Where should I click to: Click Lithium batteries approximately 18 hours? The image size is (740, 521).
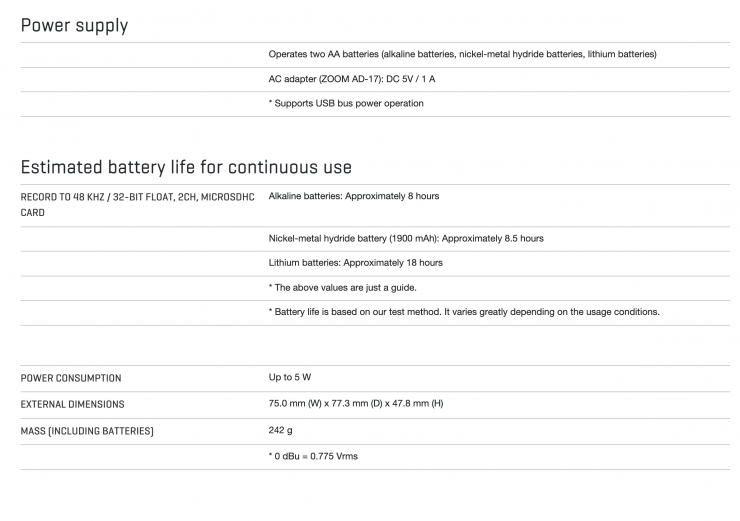355,263
